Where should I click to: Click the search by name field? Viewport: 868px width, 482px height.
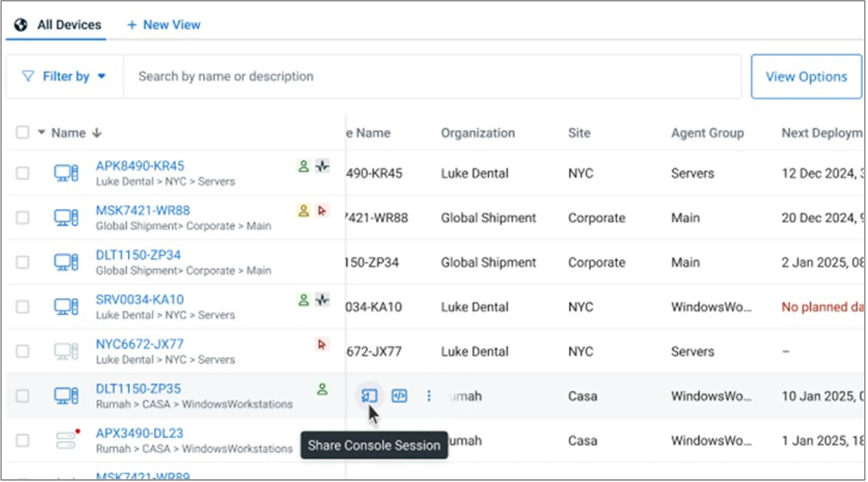(x=431, y=77)
